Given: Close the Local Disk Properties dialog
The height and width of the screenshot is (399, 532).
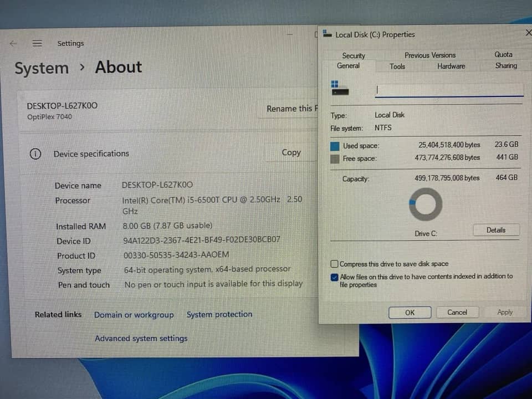Looking at the screenshot, I should coord(528,33).
